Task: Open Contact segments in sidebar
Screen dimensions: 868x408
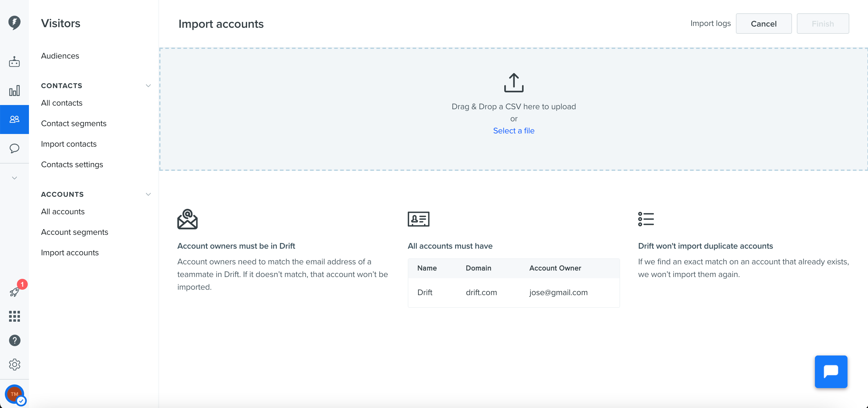Action: (74, 123)
